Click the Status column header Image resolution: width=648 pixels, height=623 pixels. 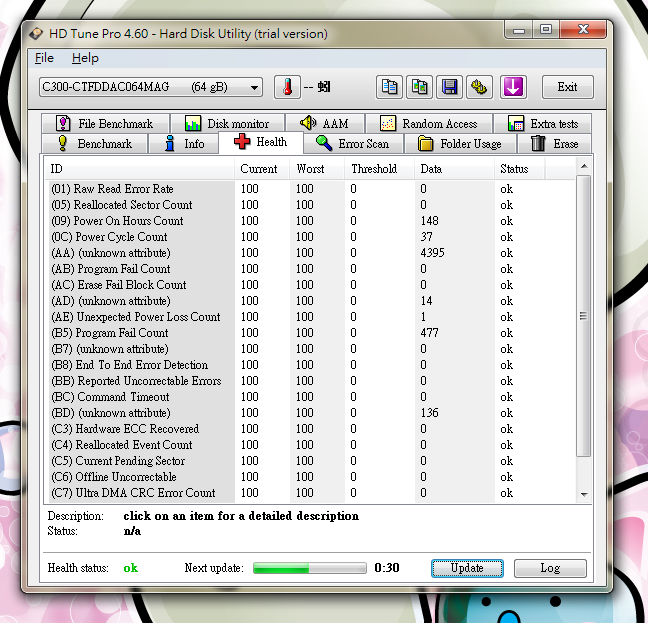[x=519, y=169]
